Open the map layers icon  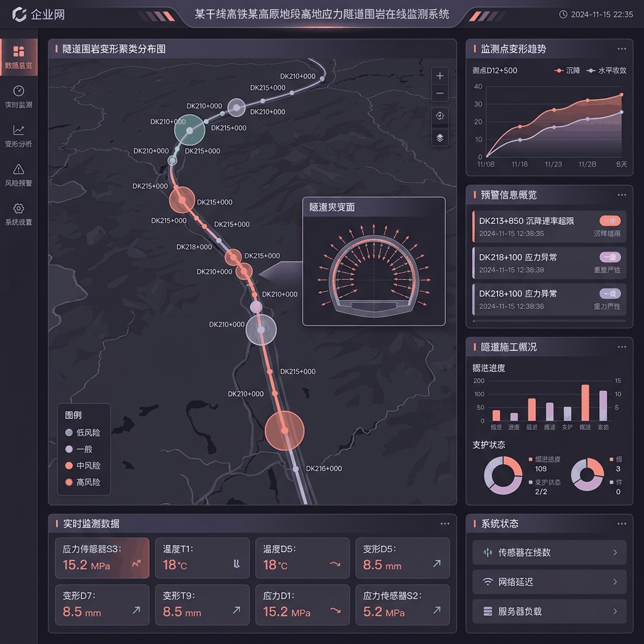(440, 138)
